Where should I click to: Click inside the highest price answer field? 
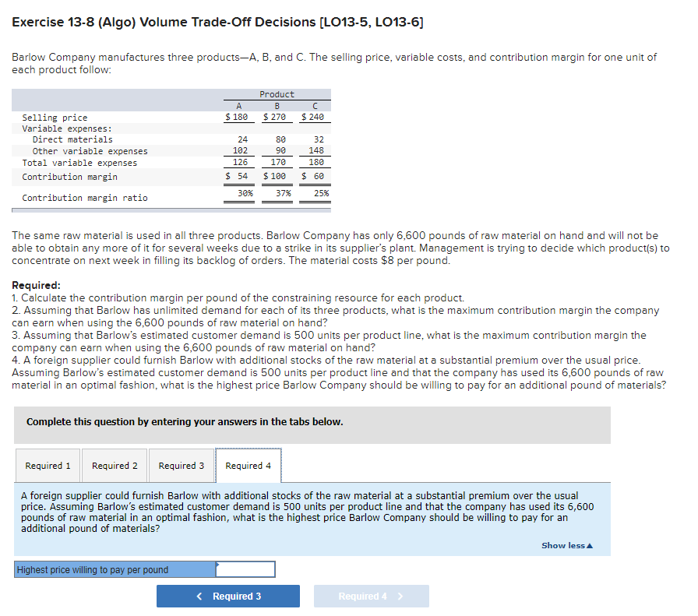click(245, 569)
